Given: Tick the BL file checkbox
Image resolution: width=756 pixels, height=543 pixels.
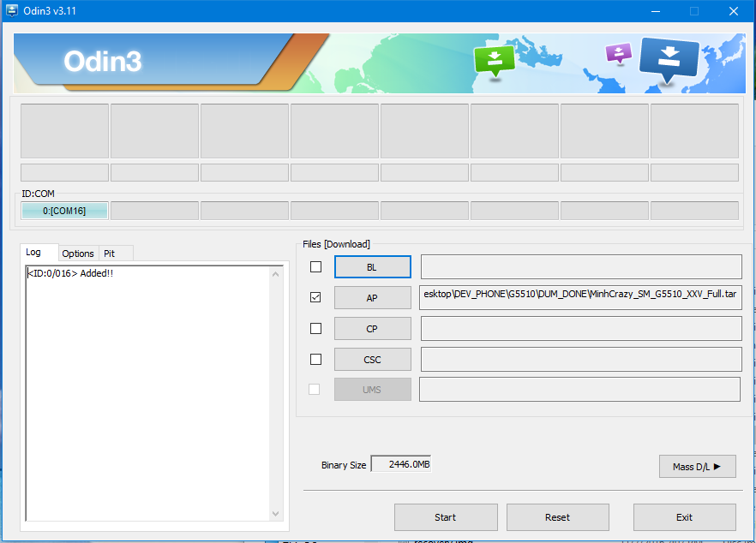Looking at the screenshot, I should (315, 266).
